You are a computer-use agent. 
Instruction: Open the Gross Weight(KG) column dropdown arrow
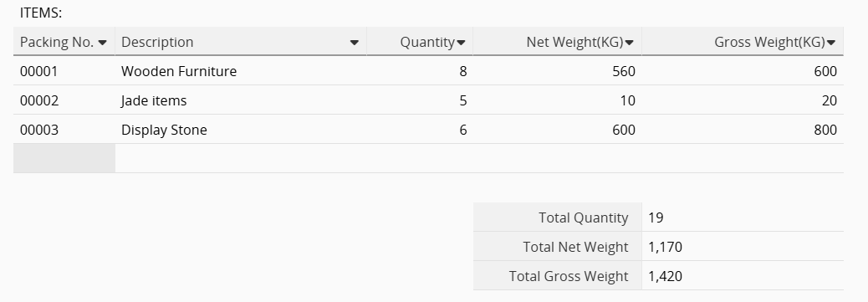(x=831, y=43)
